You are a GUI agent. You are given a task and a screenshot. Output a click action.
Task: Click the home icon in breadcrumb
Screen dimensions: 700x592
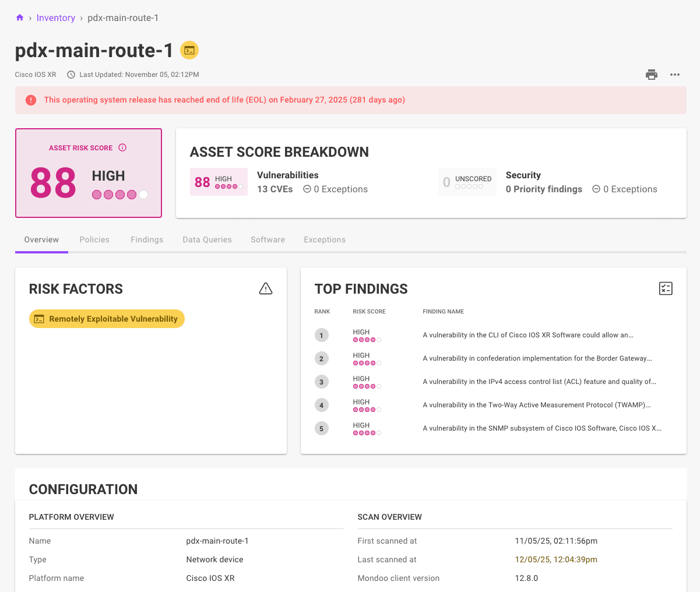click(x=20, y=18)
